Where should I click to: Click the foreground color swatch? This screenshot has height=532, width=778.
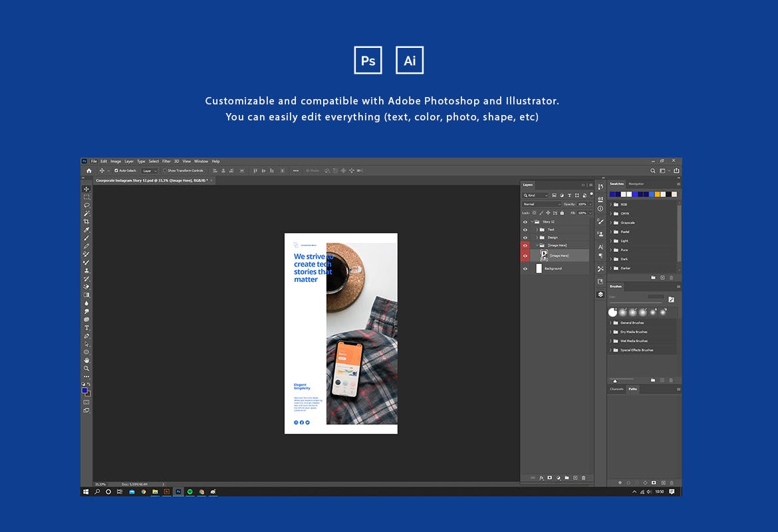pyautogui.click(x=85, y=391)
